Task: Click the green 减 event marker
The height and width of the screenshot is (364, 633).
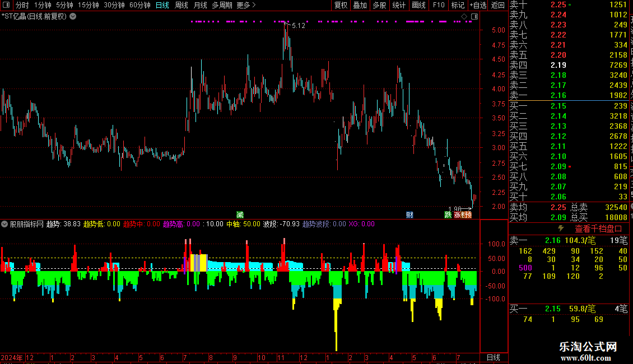Action: pyautogui.click(x=240, y=214)
